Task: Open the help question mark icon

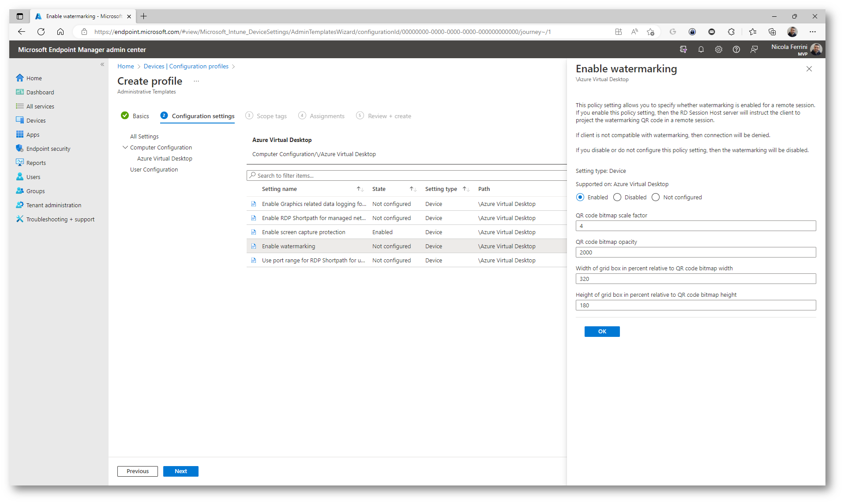Action: [736, 49]
